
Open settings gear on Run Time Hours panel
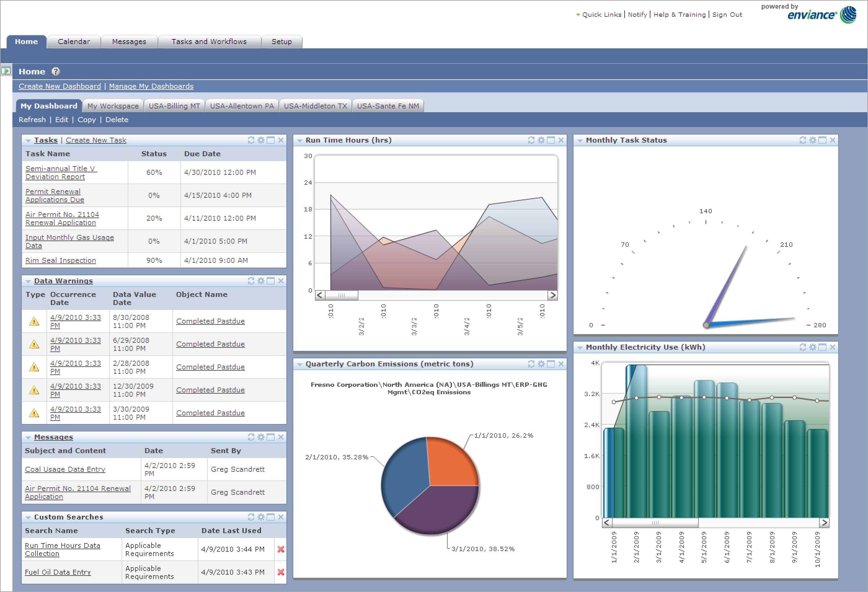pyautogui.click(x=541, y=140)
